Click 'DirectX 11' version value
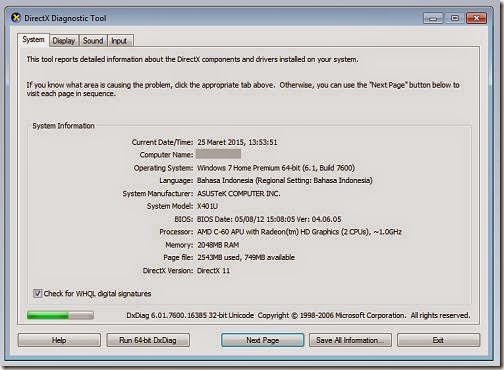The height and width of the screenshot is (370, 504). click(213, 271)
